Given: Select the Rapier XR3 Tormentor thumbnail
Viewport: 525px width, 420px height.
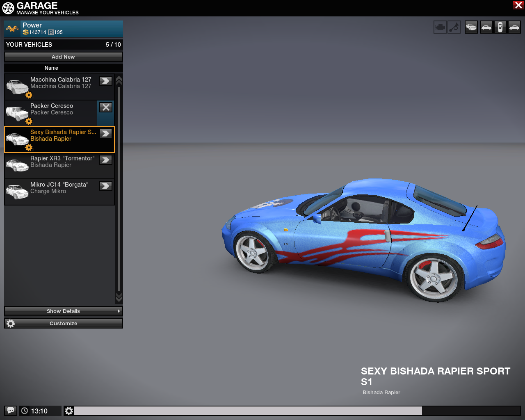Looking at the screenshot, I should (17, 165).
